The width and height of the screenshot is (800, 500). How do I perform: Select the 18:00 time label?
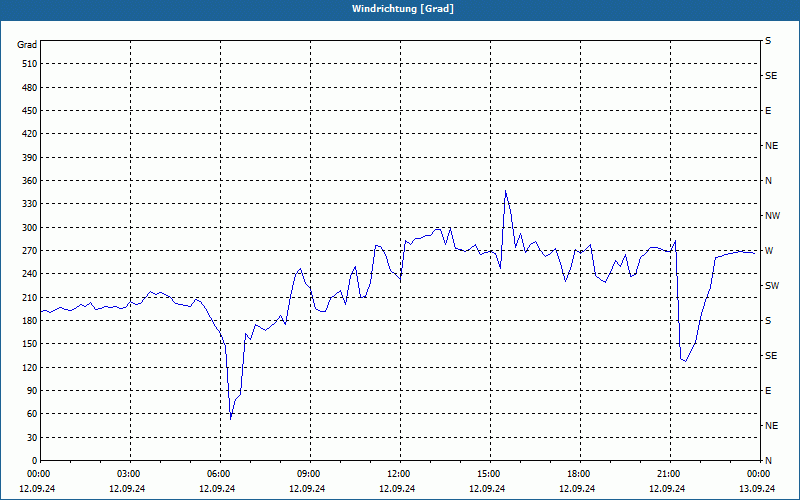point(578,474)
